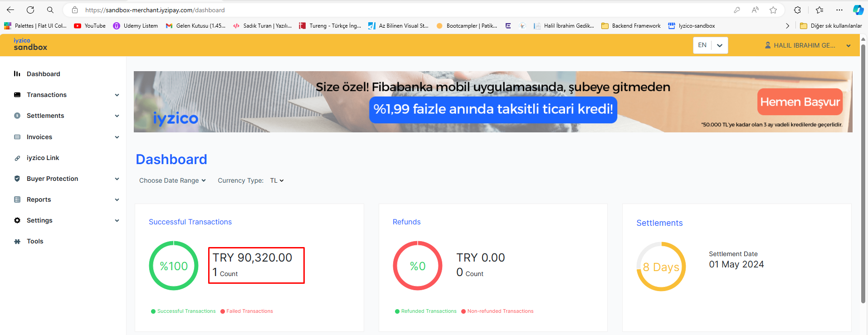Viewport: 868px width, 335px height.
Task: Open Settlements menu item
Action: point(45,116)
